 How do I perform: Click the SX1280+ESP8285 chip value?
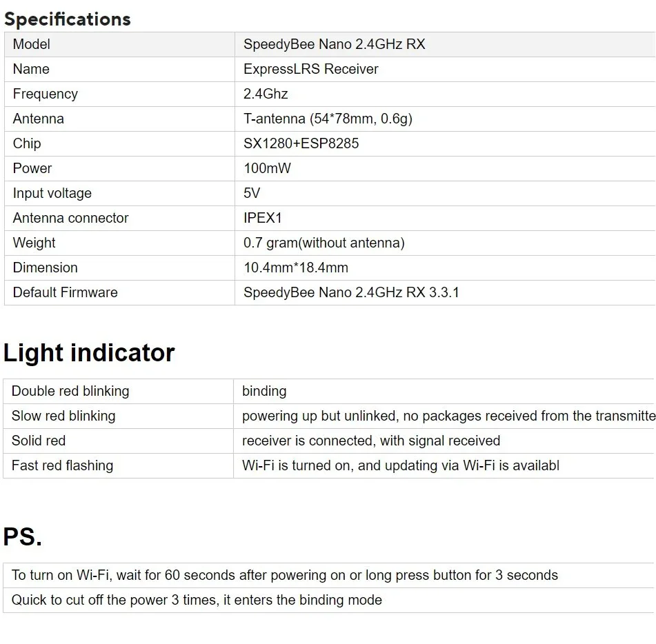pos(301,144)
